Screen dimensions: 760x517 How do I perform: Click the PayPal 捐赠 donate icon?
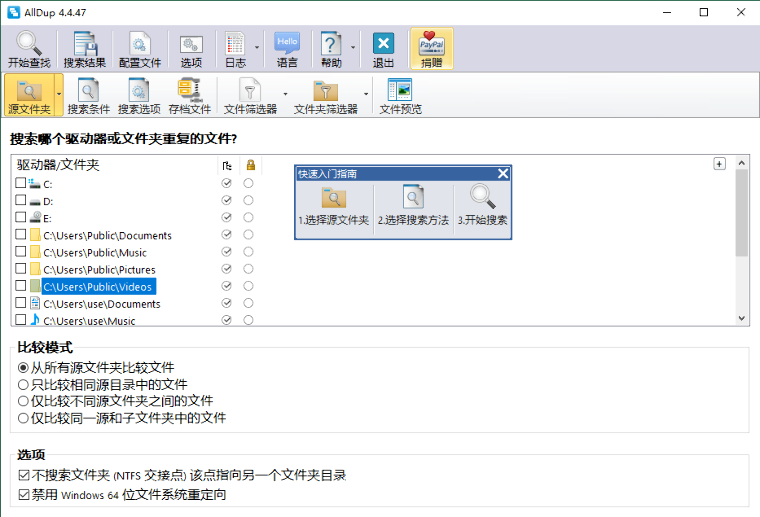(x=431, y=48)
